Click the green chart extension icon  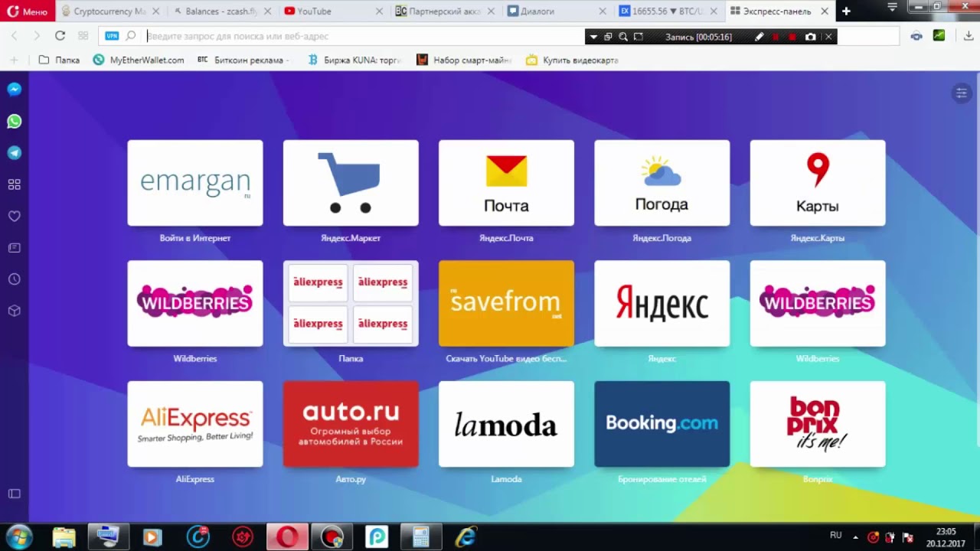click(939, 36)
